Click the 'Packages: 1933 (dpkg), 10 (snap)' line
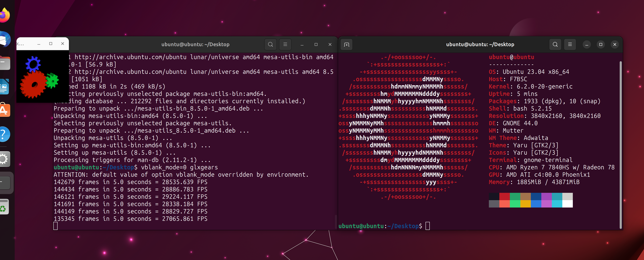644x260 pixels. click(x=544, y=101)
